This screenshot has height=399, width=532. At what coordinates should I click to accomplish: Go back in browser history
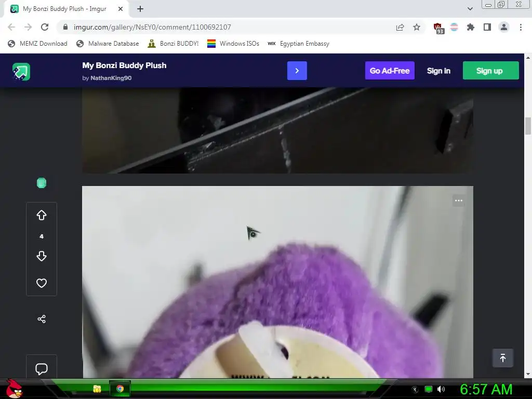click(x=11, y=27)
